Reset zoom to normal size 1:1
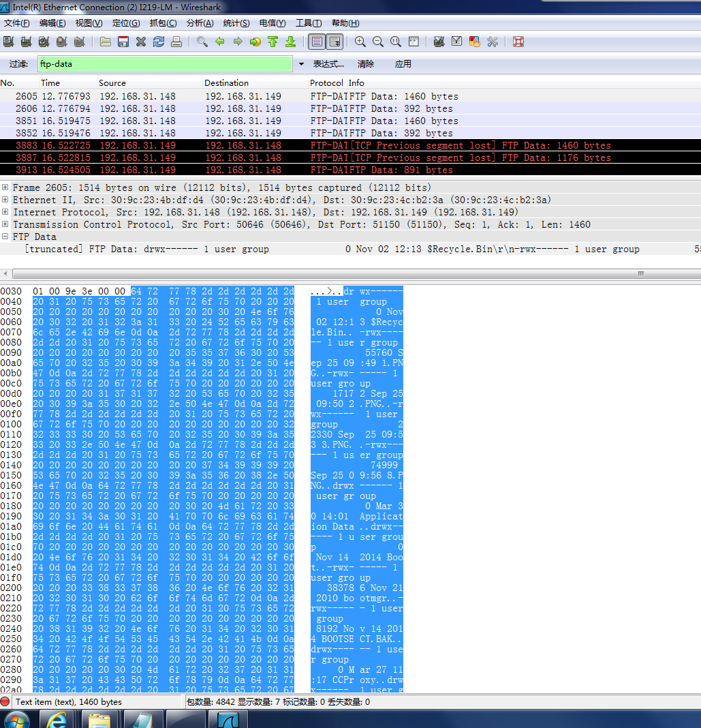The image size is (701, 728). click(396, 42)
